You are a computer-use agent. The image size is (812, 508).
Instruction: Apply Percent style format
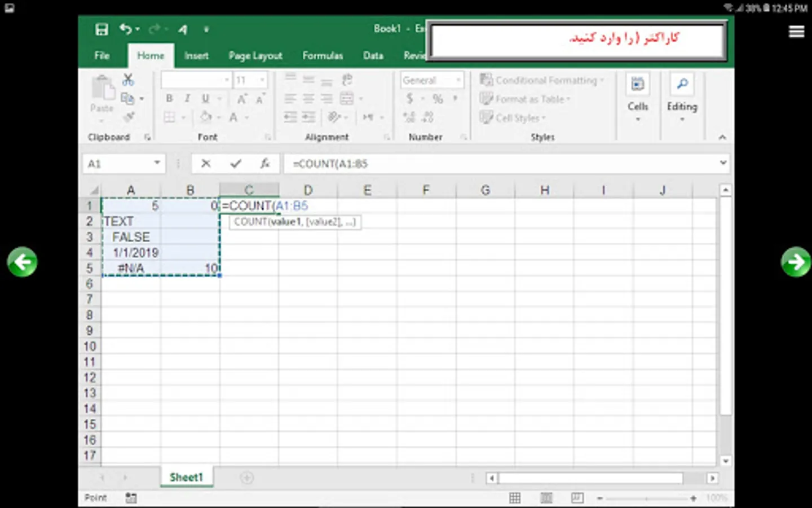pyautogui.click(x=438, y=99)
